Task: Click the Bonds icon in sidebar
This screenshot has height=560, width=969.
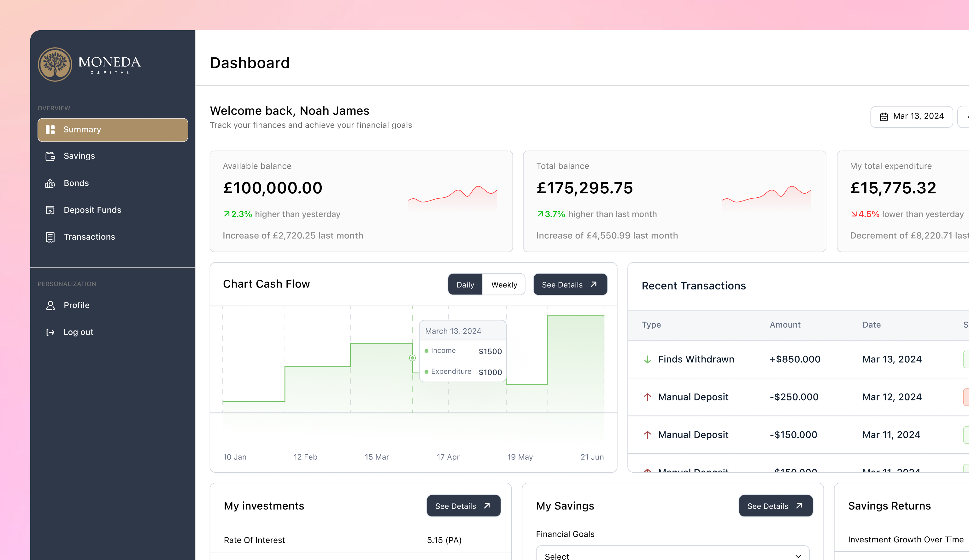Action: click(x=50, y=183)
